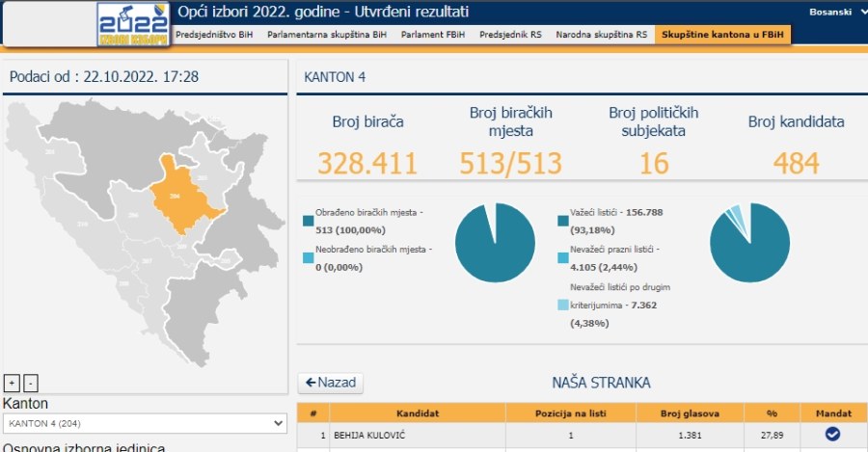
Task: Click candidate name BEHIJA KULOVIĆ
Action: (x=368, y=435)
